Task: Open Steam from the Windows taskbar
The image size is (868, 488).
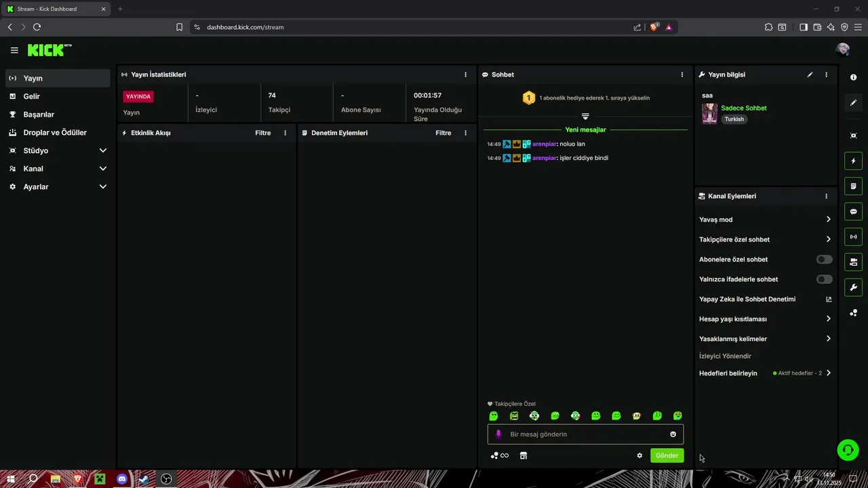Action: (144, 479)
